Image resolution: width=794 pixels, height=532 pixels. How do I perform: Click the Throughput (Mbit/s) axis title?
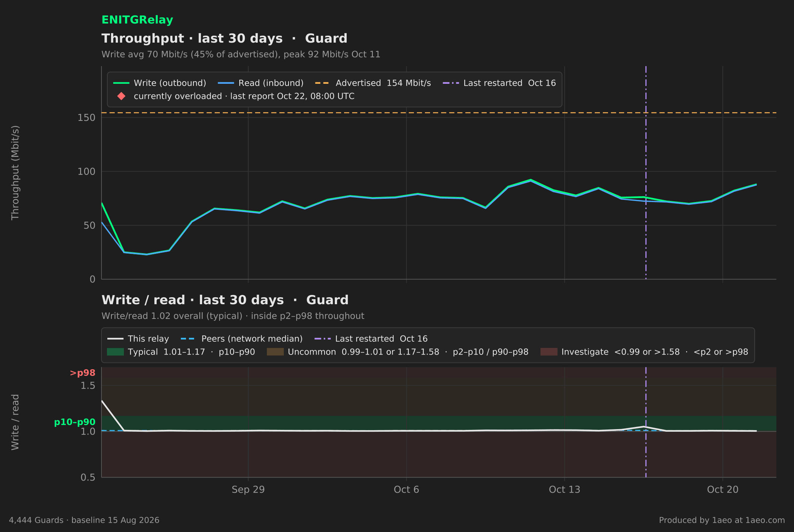coord(15,173)
